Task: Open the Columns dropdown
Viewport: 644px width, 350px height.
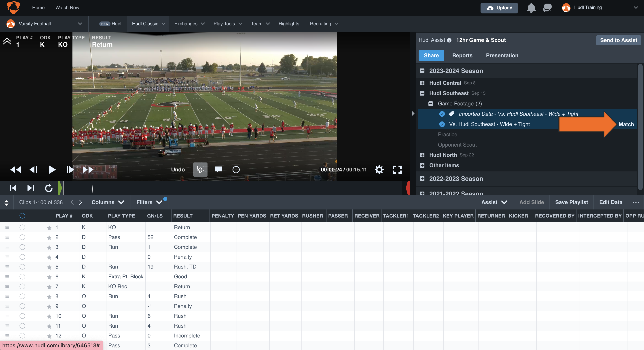Action: [x=108, y=202]
